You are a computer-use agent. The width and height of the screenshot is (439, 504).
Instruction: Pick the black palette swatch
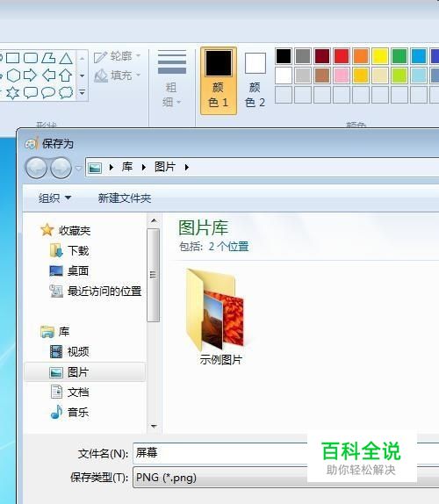284,56
